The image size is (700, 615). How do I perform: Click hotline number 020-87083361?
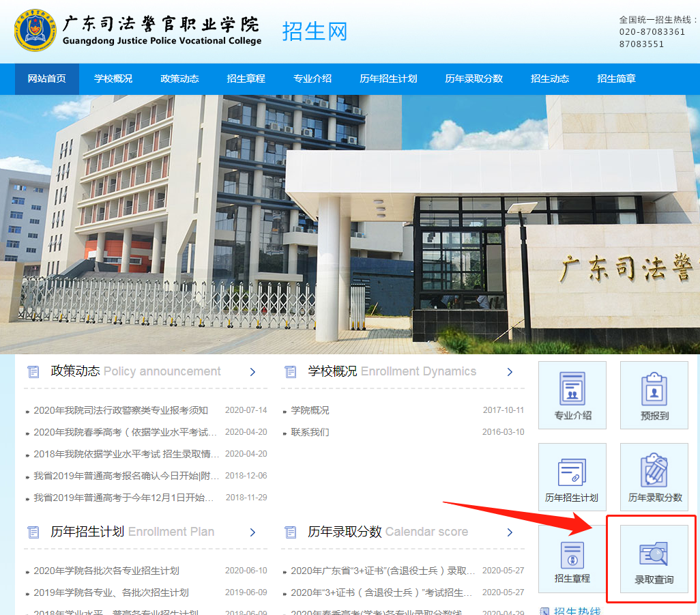click(x=652, y=31)
